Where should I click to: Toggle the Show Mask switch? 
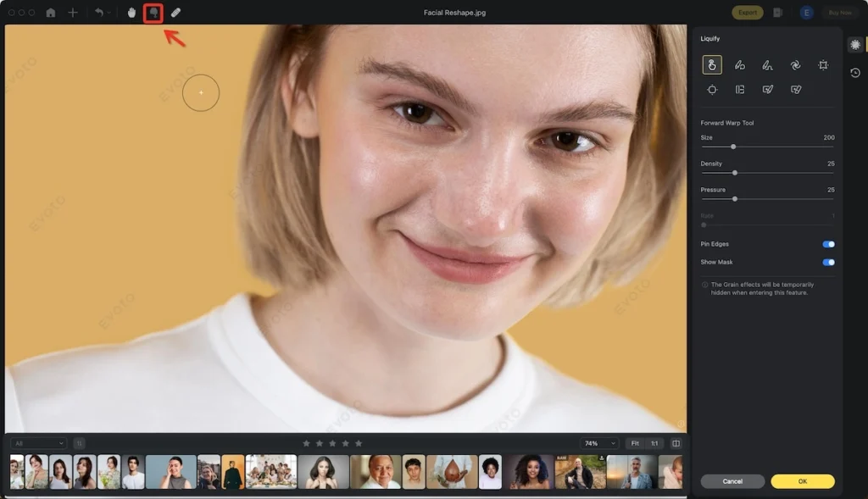click(x=828, y=263)
